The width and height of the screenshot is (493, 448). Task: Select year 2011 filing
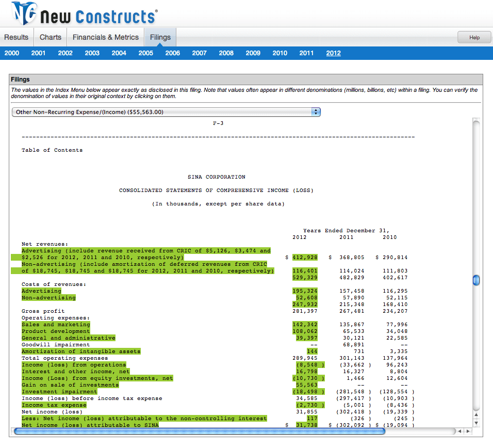pos(306,53)
